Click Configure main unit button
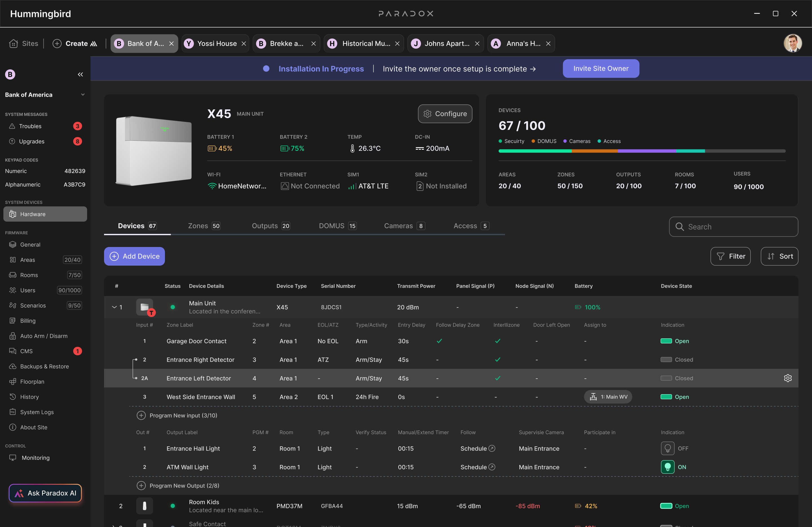This screenshot has height=527, width=812. (445, 114)
